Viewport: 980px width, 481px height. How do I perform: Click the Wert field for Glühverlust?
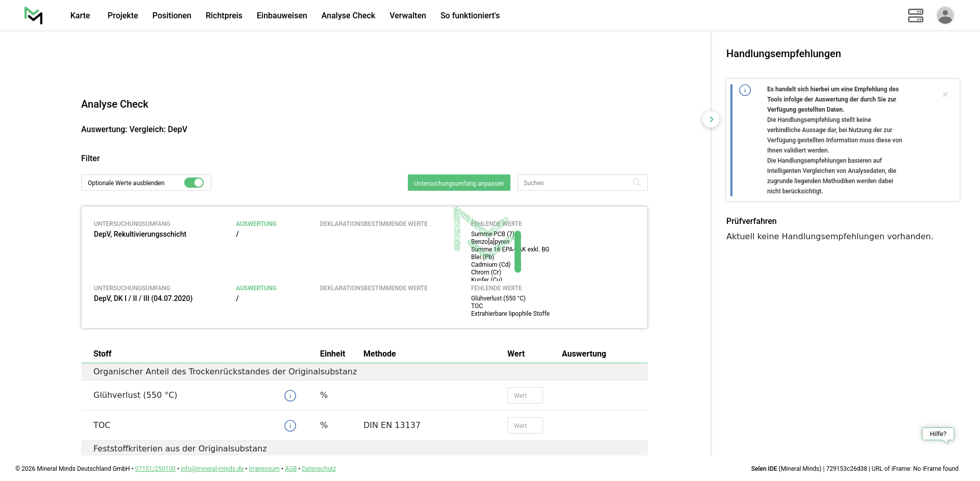525,396
